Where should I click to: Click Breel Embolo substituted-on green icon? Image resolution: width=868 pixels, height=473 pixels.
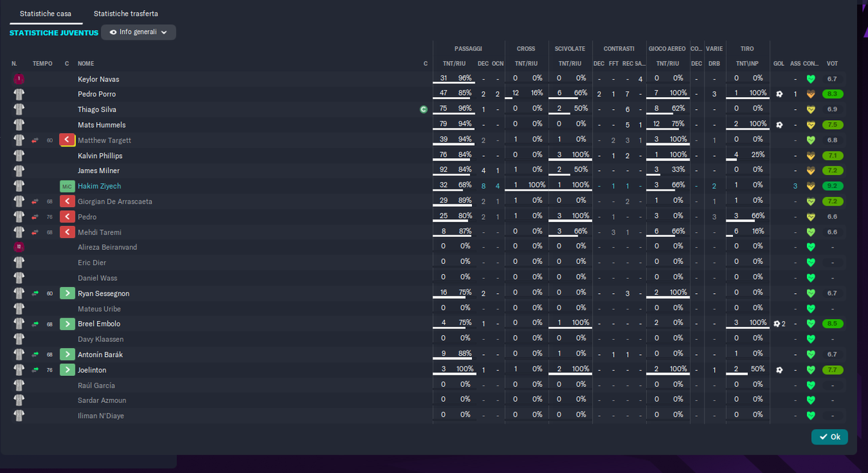coord(67,324)
